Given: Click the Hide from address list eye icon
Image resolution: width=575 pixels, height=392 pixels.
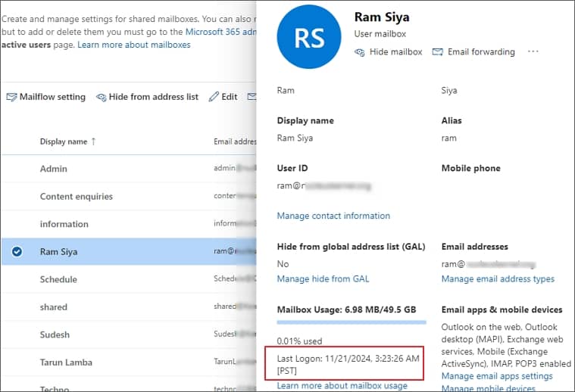Looking at the screenshot, I should click(102, 98).
